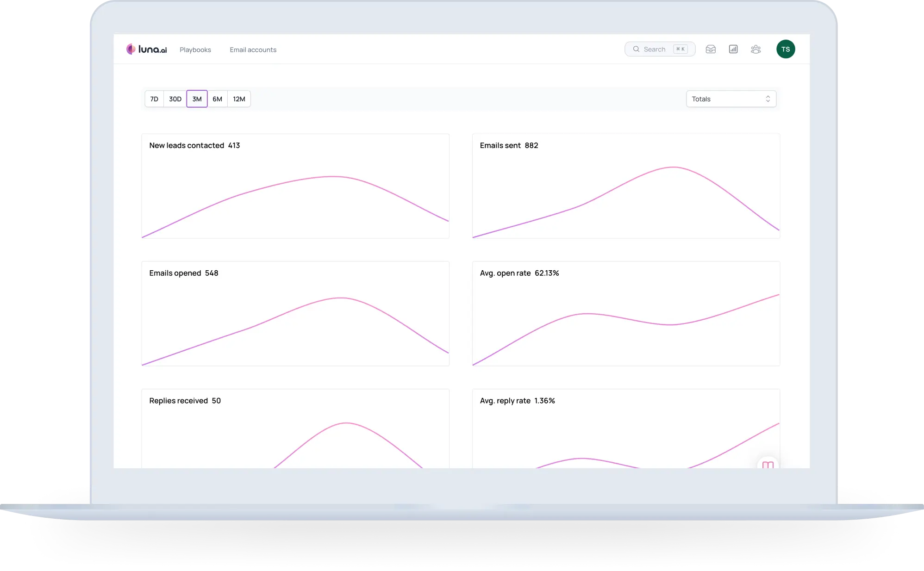Open the book help widget icon

pos(768,464)
